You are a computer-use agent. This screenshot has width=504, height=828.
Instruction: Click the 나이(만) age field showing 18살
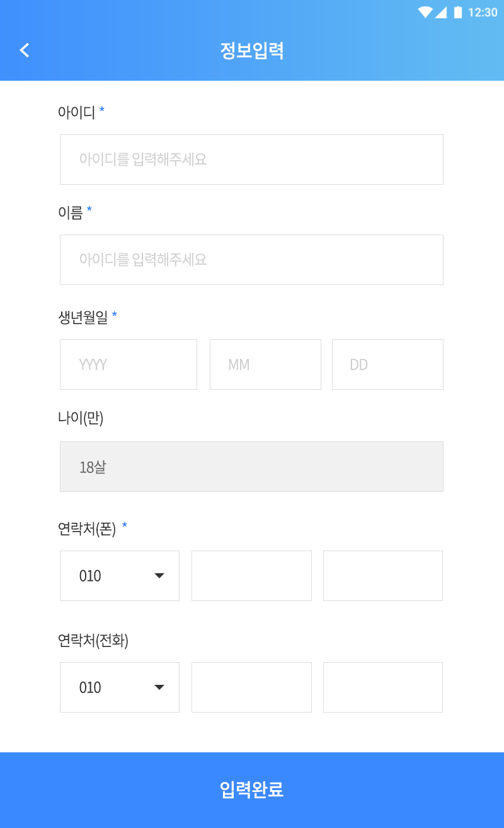tap(251, 467)
